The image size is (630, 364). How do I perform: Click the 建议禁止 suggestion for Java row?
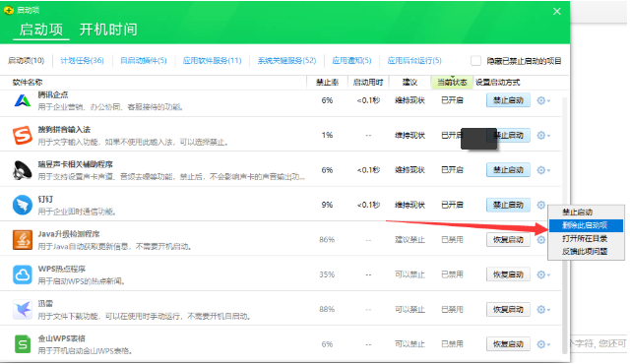(x=409, y=240)
